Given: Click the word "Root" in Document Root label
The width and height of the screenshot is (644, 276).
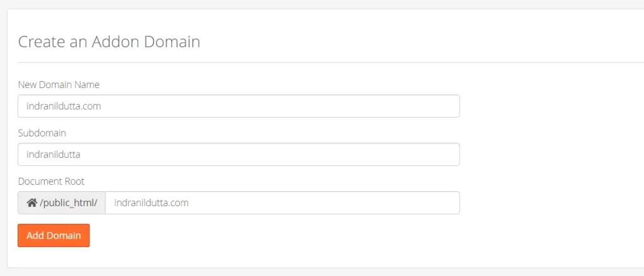Looking at the screenshot, I should [73, 181].
